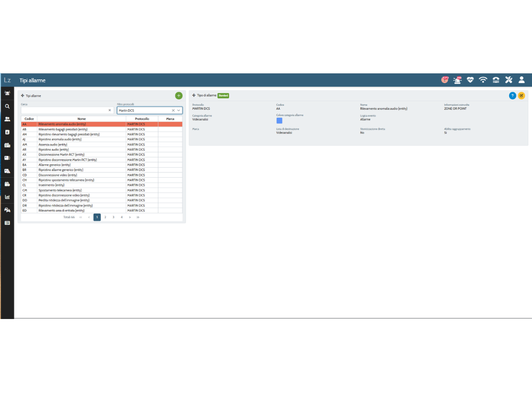
Task: Go to page 4 of results
Action: tap(122, 217)
